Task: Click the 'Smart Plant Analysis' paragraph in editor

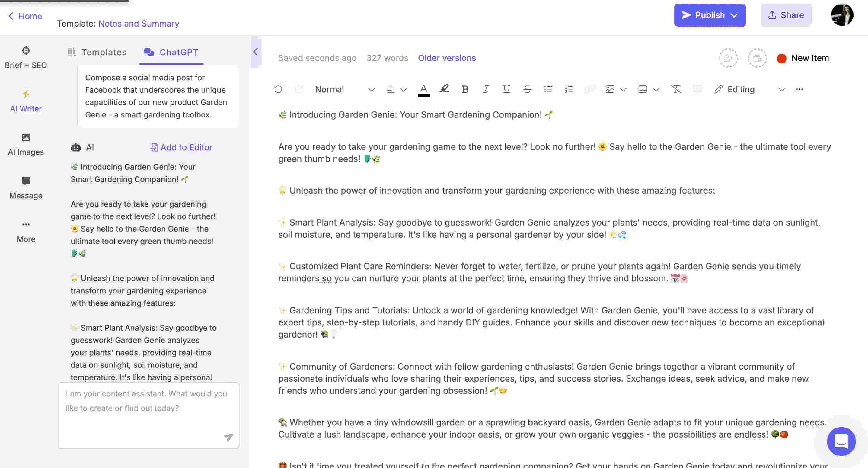Action: (x=549, y=229)
